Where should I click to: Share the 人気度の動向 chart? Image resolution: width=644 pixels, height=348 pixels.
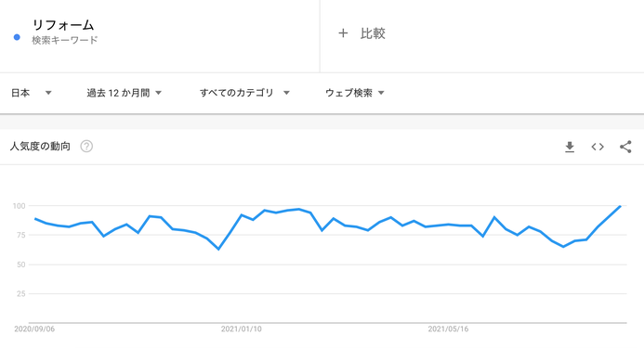625,147
